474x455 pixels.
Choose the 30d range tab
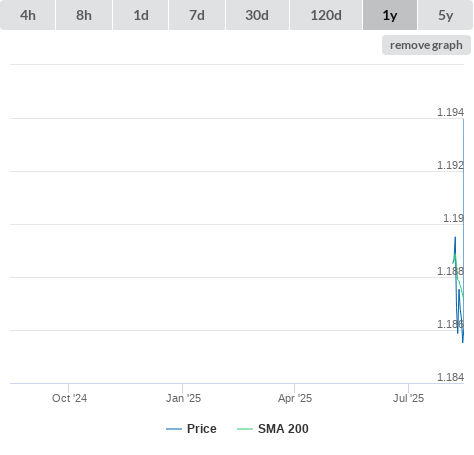(x=257, y=15)
